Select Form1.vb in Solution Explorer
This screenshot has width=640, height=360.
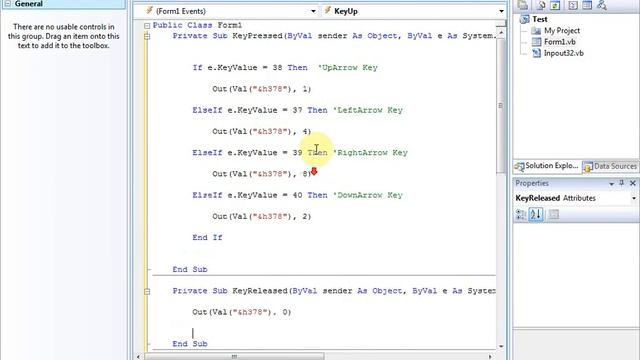tap(560, 42)
